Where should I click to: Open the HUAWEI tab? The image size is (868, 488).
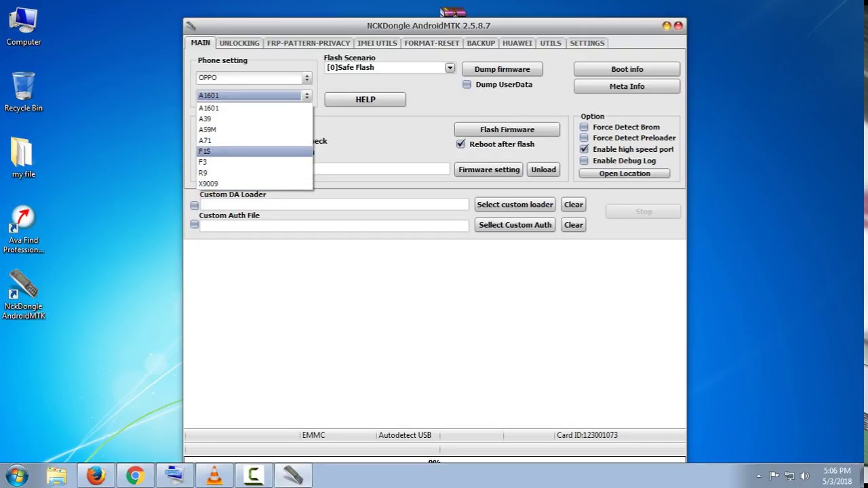coord(517,43)
